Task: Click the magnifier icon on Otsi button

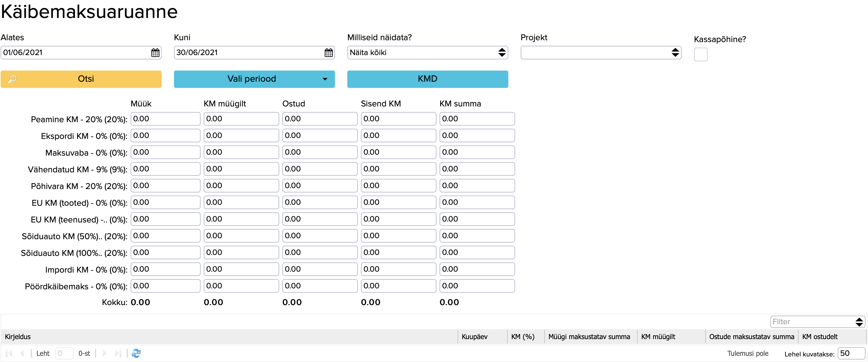Action: tap(12, 79)
